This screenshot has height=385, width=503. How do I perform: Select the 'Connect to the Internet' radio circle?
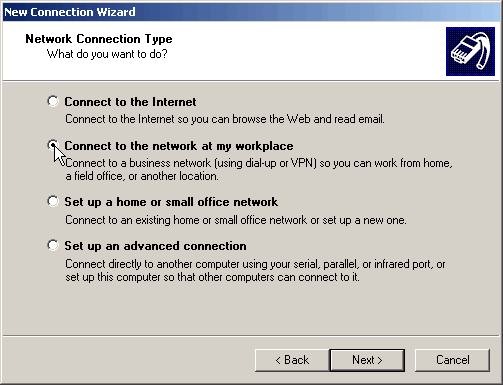click(x=53, y=101)
